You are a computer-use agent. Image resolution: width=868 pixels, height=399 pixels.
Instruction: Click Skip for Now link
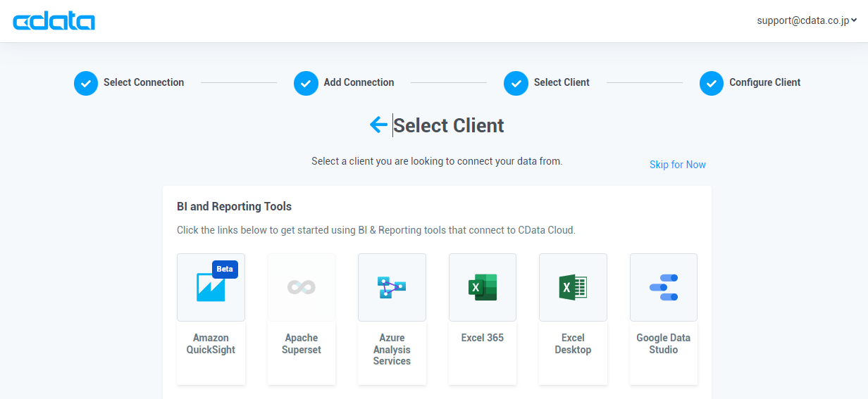(677, 165)
